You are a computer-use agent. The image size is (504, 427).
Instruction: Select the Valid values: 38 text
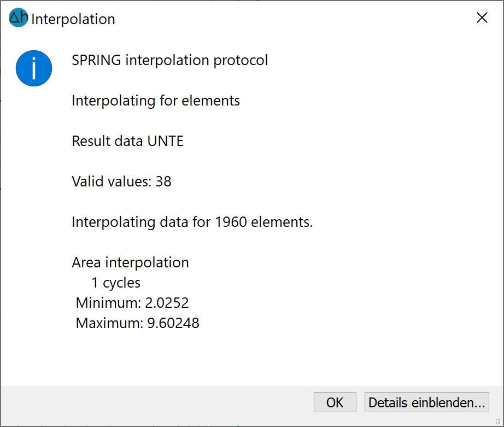(x=121, y=182)
